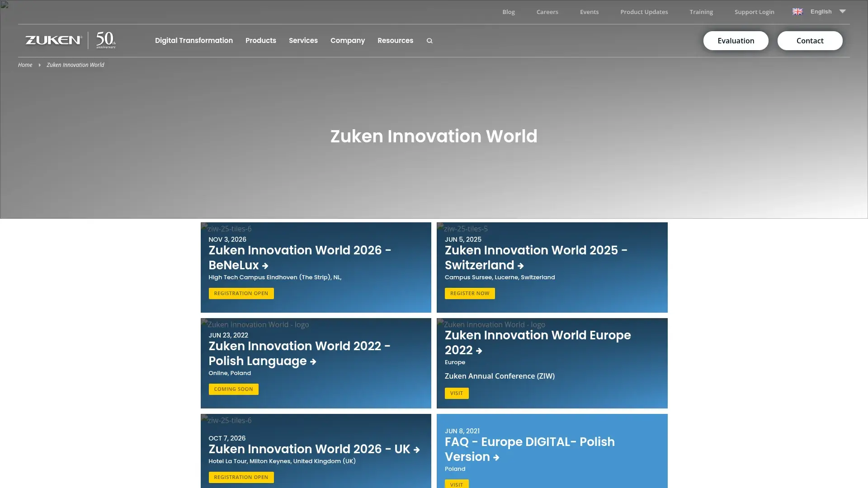Open the Company menu
This screenshot has width=868, height=488.
pyautogui.click(x=348, y=41)
